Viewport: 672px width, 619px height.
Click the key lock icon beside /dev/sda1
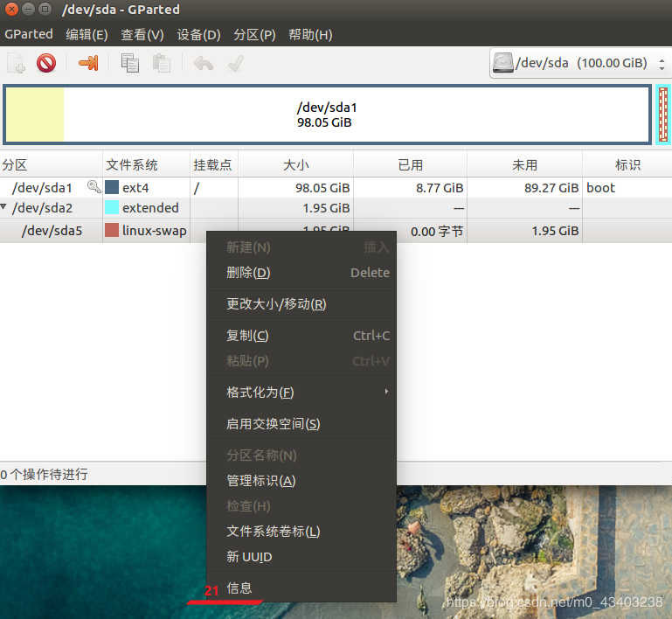pos(94,186)
